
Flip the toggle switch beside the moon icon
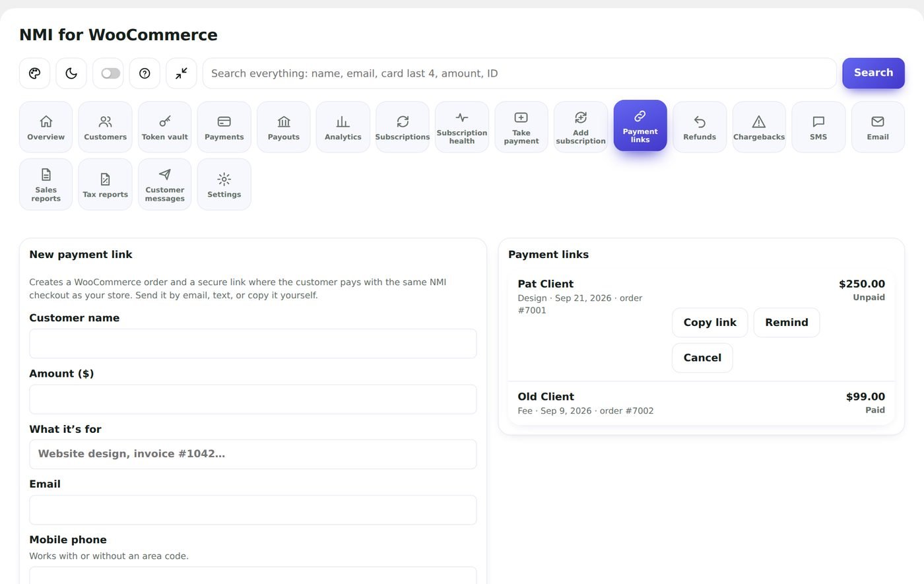point(110,73)
